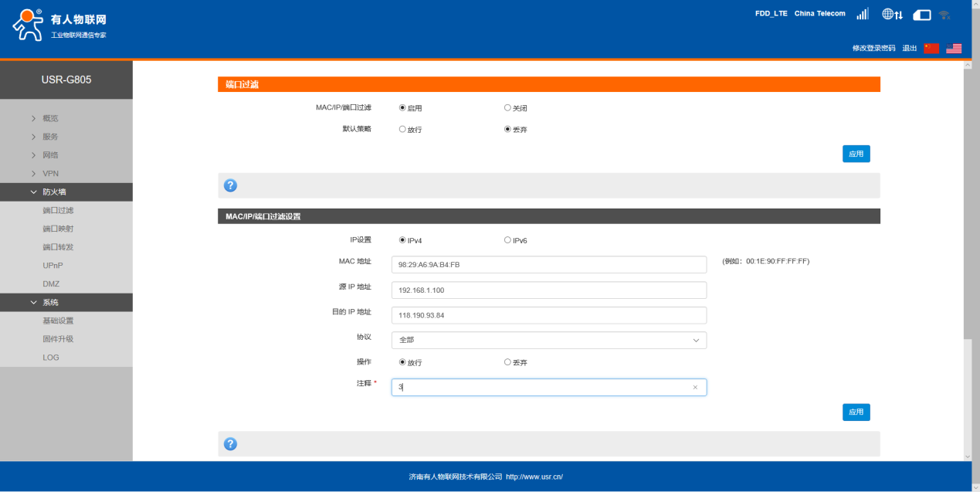Open the 协议 protocol dropdown
This screenshot has width=980, height=492.
pos(548,341)
